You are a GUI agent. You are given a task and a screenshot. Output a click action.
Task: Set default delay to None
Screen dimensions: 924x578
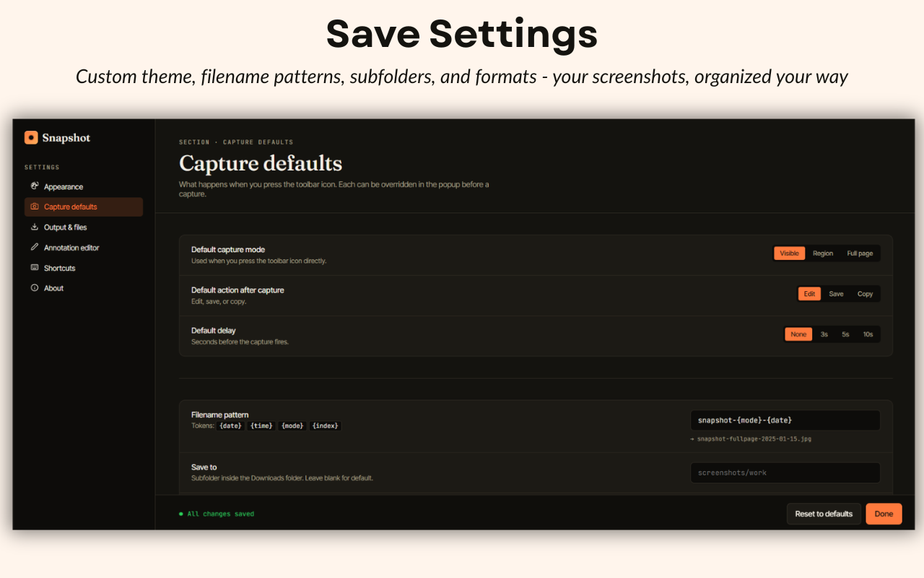(x=798, y=335)
